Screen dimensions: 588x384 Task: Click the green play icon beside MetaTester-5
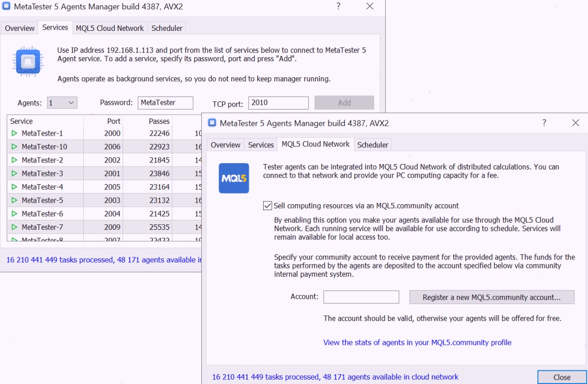coord(14,200)
